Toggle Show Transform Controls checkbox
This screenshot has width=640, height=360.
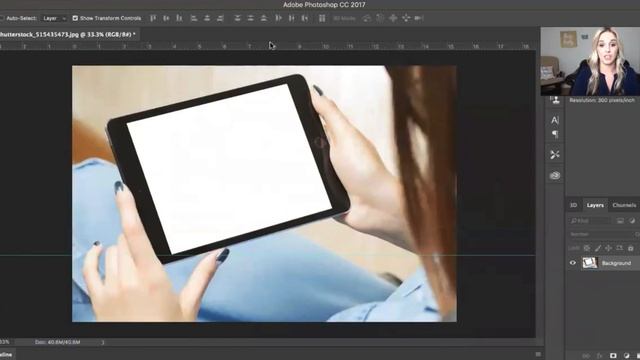[75, 18]
